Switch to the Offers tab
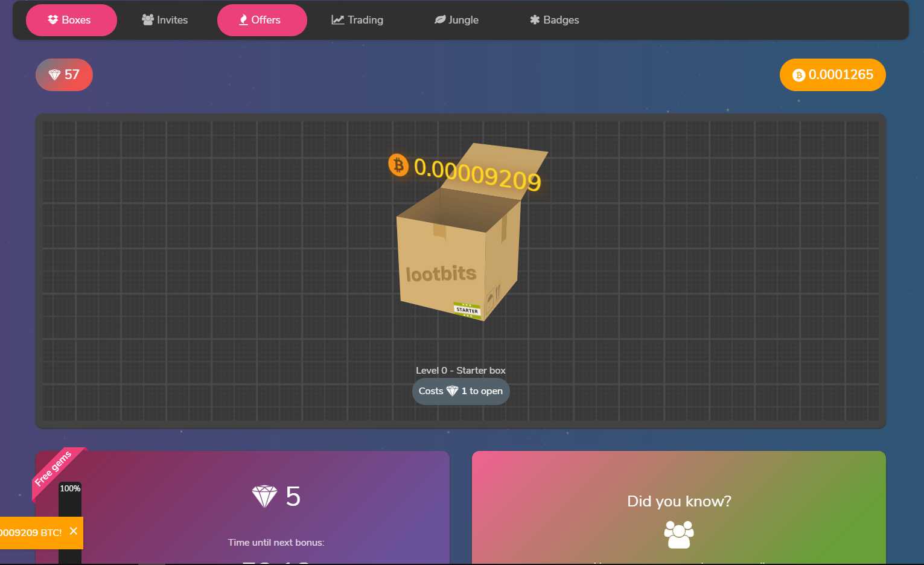This screenshot has height=565, width=924. [x=262, y=20]
